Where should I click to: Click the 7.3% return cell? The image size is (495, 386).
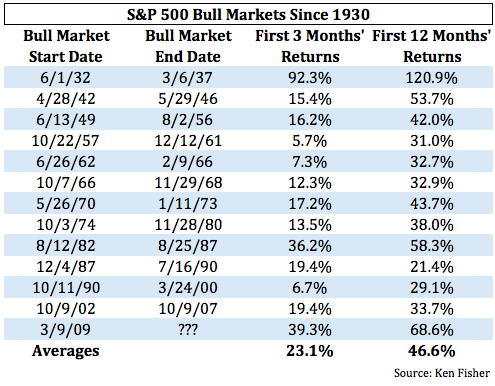click(310, 162)
